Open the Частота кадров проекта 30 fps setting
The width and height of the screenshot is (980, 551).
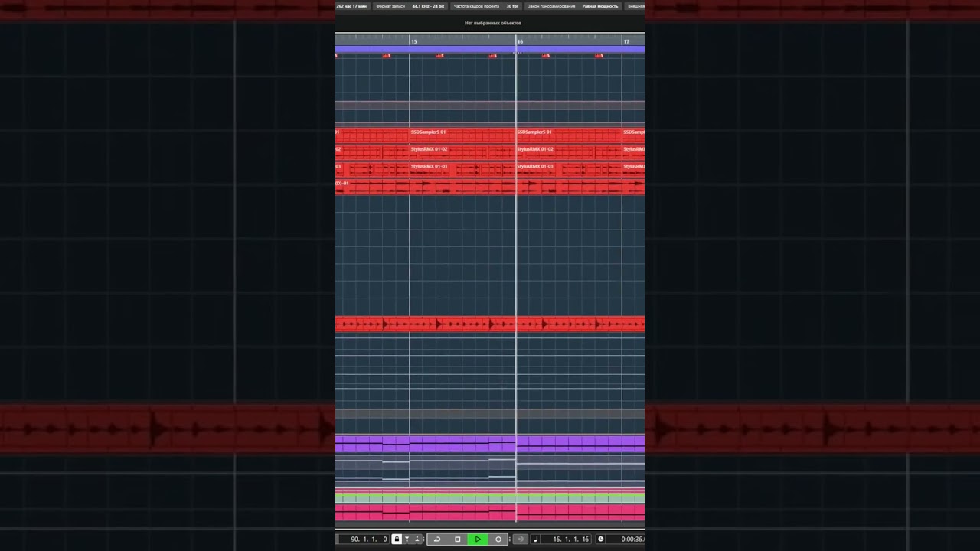tap(486, 6)
